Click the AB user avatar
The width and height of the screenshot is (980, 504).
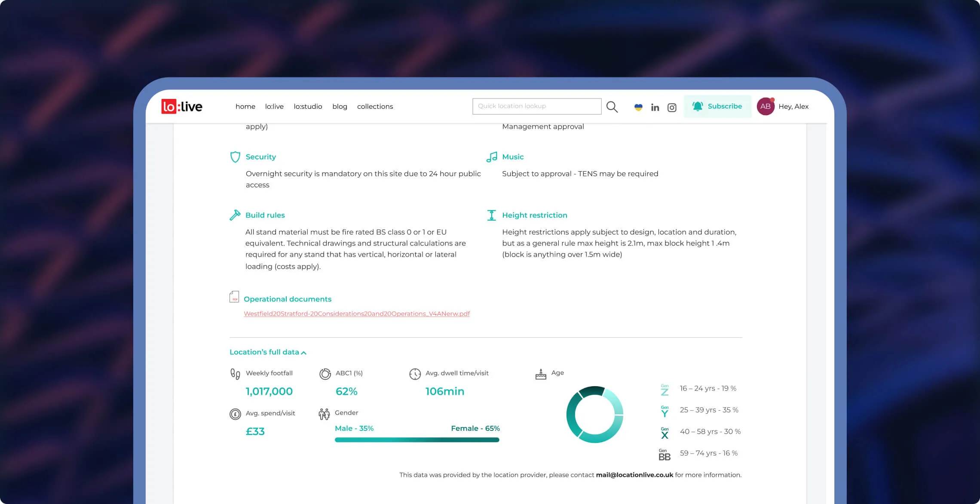point(765,106)
